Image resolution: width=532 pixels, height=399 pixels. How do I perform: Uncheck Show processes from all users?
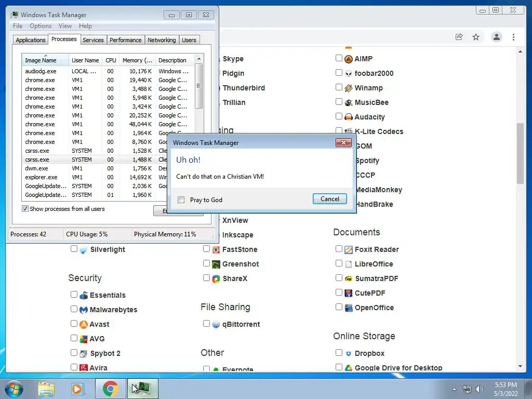point(25,209)
